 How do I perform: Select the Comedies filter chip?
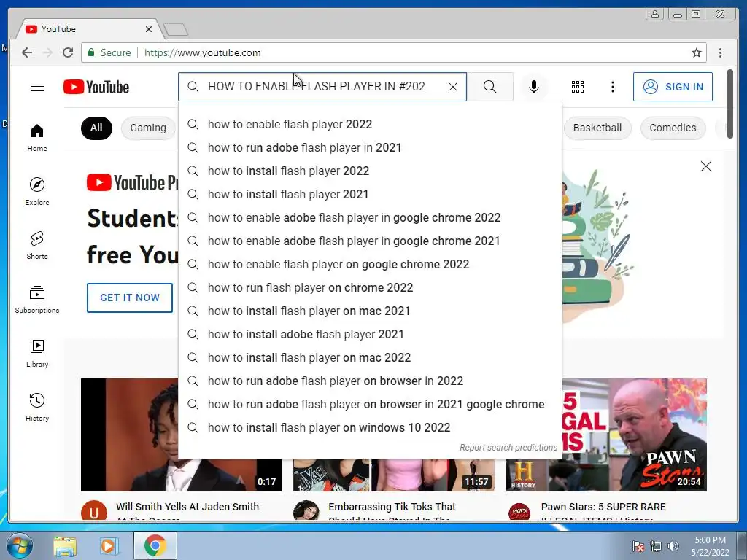(x=673, y=128)
